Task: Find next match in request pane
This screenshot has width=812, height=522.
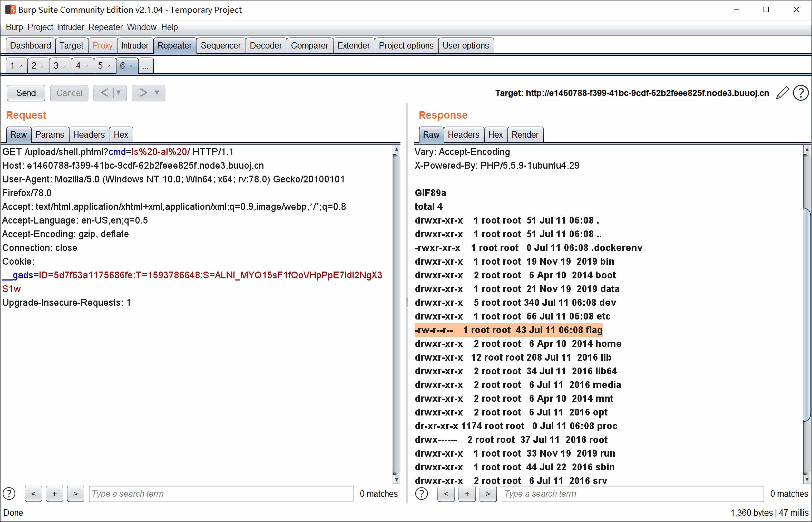Action: pos(76,494)
